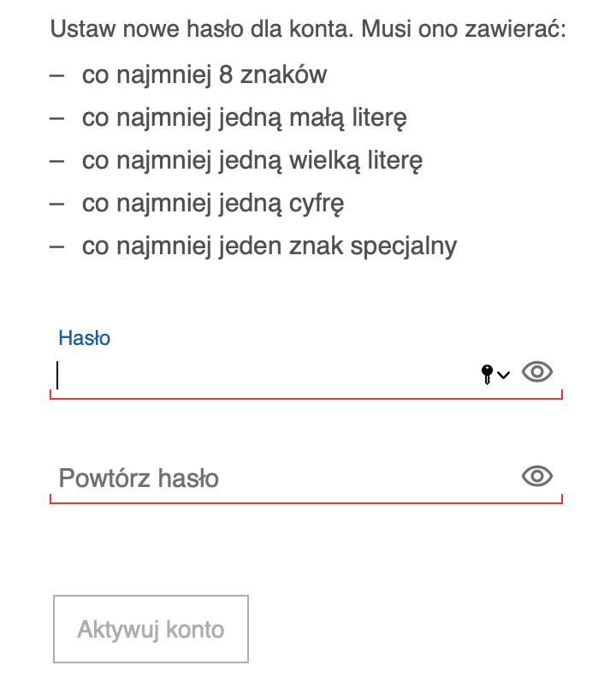Click the 'jedną wielką literę' requirement line
Image resolution: width=616 pixels, height=683 pixels.
[x=252, y=160]
